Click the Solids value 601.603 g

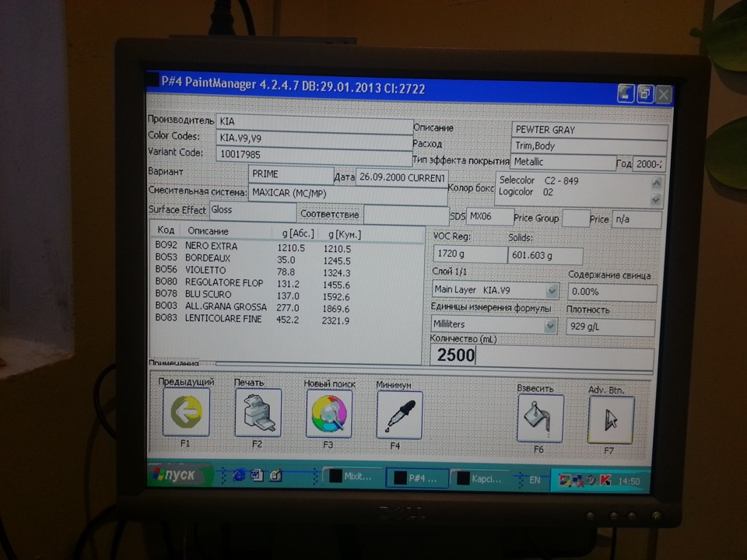pyautogui.click(x=545, y=256)
